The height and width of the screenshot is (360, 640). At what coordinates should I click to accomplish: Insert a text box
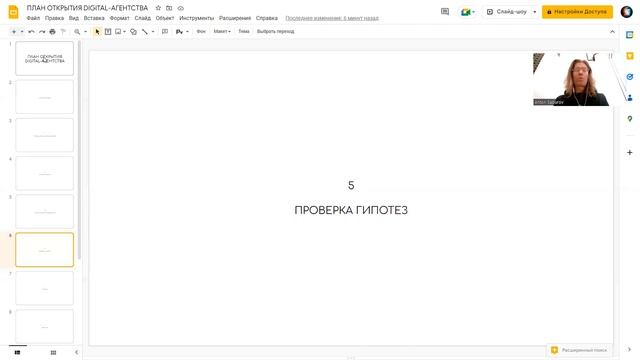pos(108,31)
